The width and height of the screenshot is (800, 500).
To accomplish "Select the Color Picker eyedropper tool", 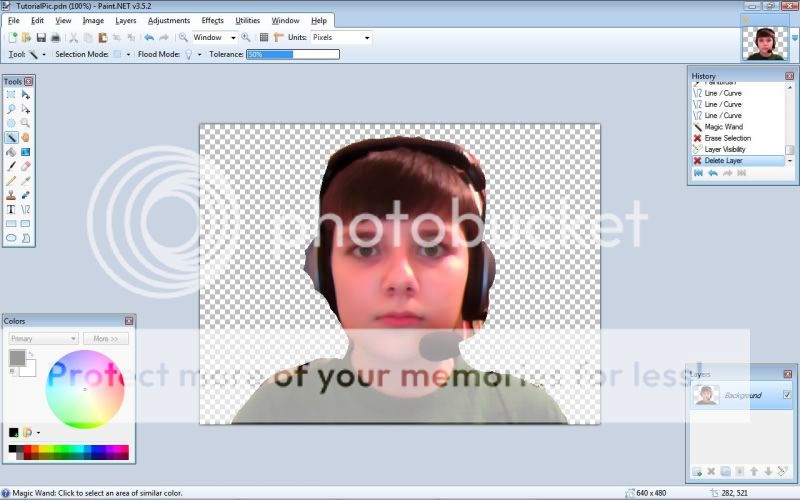I will click(x=25, y=181).
